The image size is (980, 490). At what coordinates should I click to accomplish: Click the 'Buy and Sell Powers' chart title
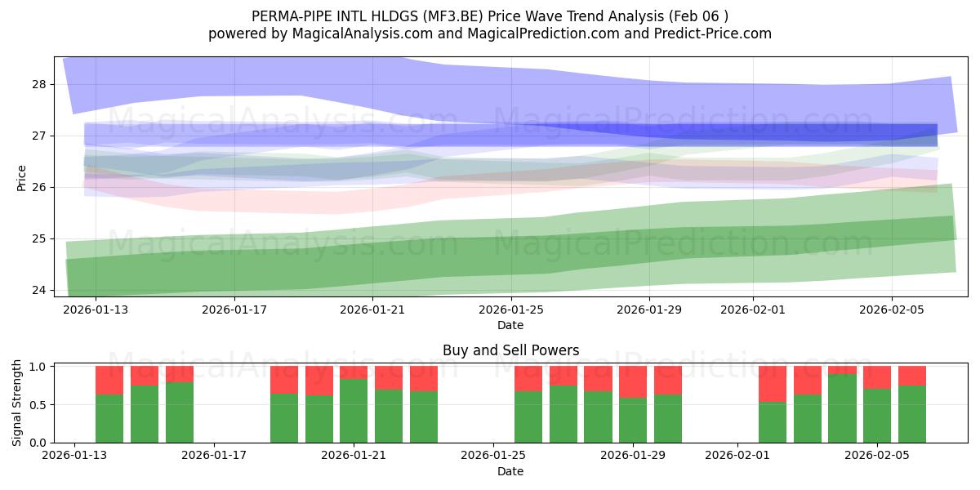(510, 350)
